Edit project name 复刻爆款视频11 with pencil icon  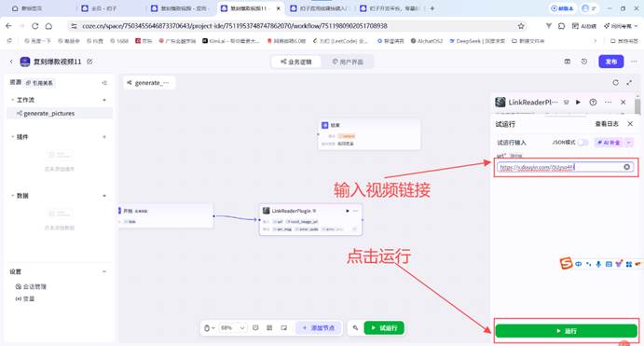(x=89, y=62)
